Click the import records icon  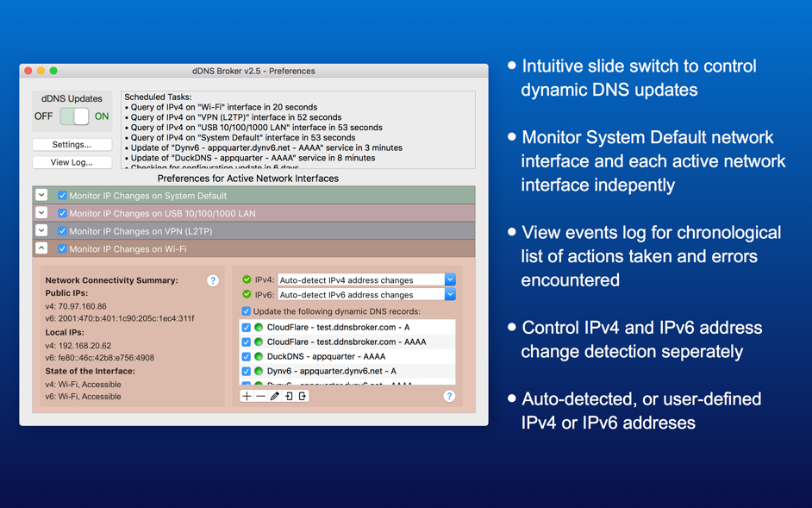[x=289, y=396]
